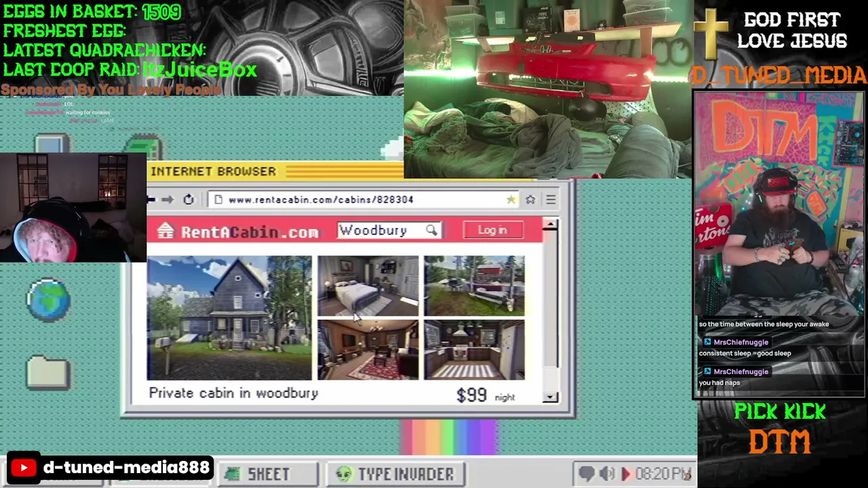Click the magnifier search icon
This screenshot has height=488, width=868.
[x=431, y=230]
